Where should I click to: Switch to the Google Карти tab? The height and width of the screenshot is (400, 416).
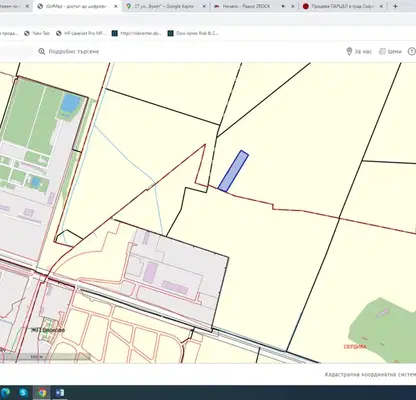[165, 6]
